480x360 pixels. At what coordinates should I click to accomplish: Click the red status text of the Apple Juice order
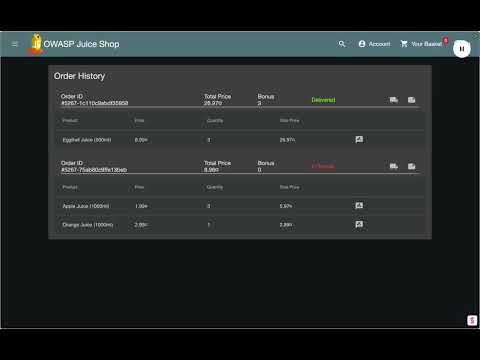point(323,166)
